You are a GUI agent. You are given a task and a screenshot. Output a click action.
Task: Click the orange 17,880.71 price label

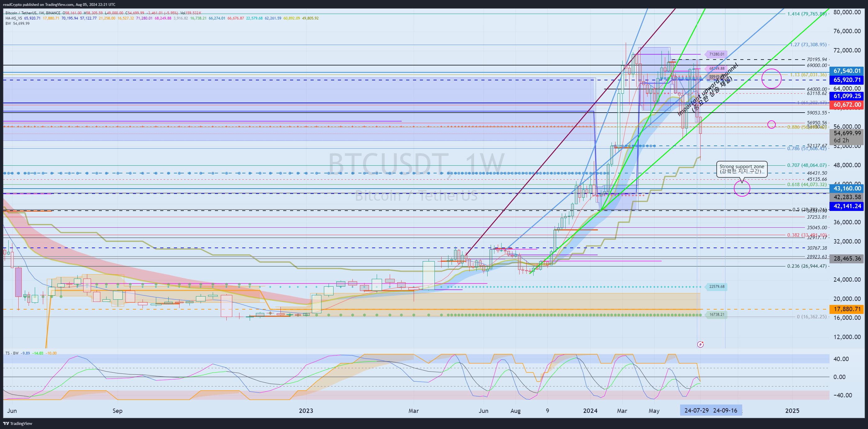coord(847,309)
